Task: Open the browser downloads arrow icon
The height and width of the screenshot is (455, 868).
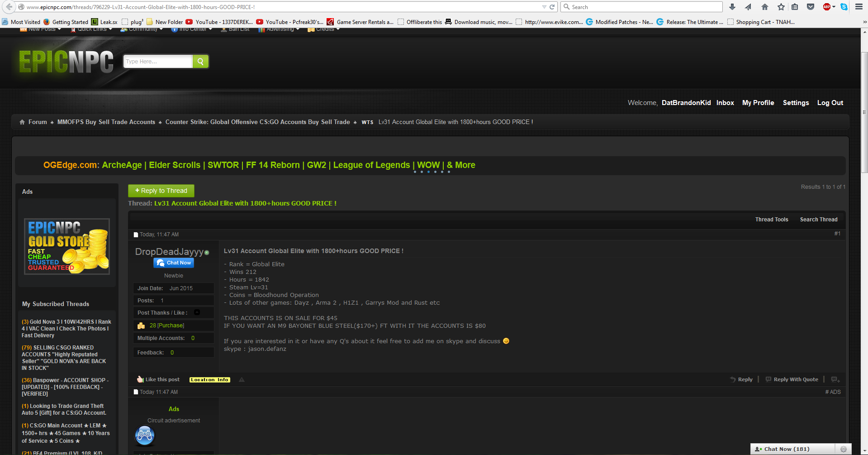Action: click(x=732, y=7)
